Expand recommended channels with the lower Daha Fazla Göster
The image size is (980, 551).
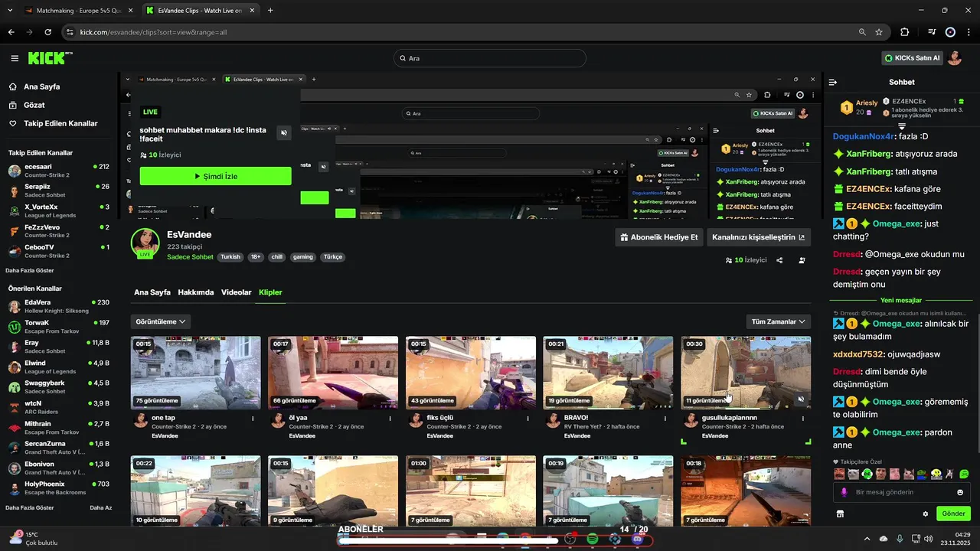tap(30, 507)
